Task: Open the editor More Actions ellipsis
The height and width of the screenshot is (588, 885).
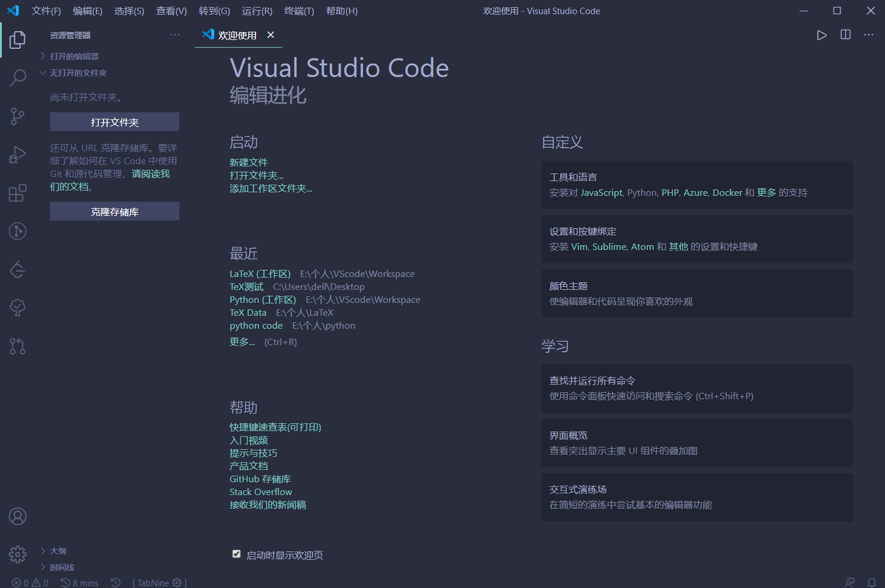Action: [x=869, y=35]
